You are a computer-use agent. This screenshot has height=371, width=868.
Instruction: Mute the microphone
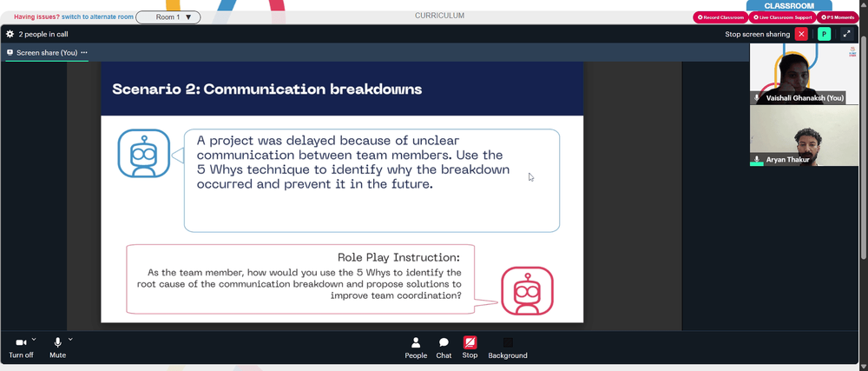[x=57, y=348]
